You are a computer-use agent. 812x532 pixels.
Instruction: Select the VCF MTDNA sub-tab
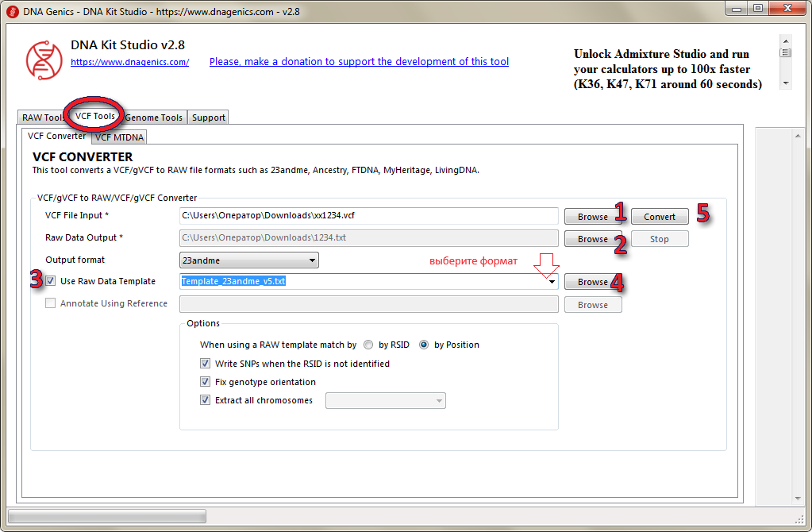click(x=119, y=137)
